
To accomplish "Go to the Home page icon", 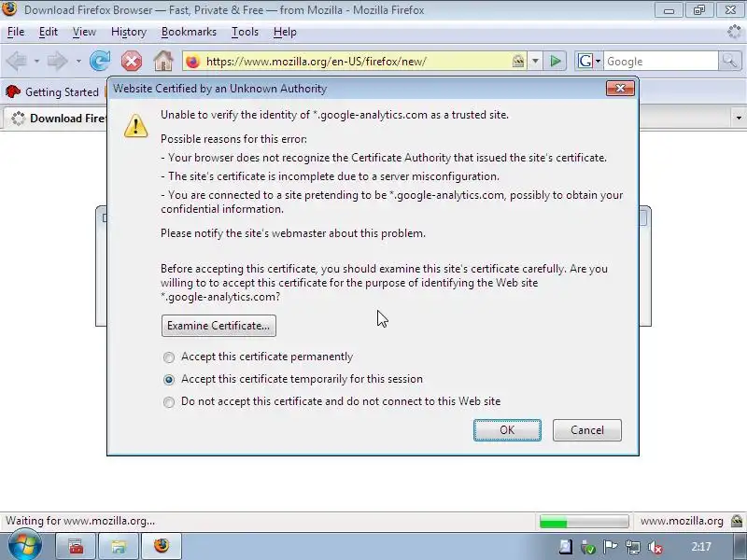I will [x=162, y=61].
